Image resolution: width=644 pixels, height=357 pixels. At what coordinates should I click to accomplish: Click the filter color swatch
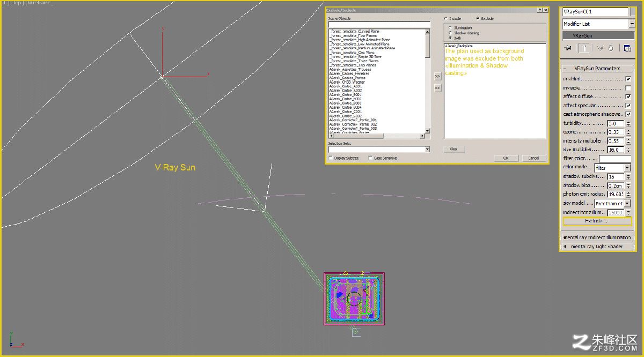(x=614, y=159)
